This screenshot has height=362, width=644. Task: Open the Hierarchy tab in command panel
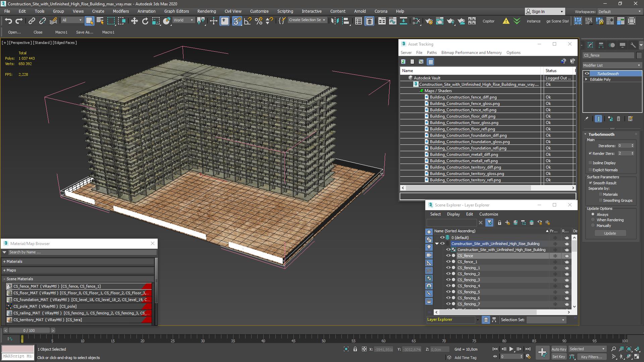click(x=601, y=45)
